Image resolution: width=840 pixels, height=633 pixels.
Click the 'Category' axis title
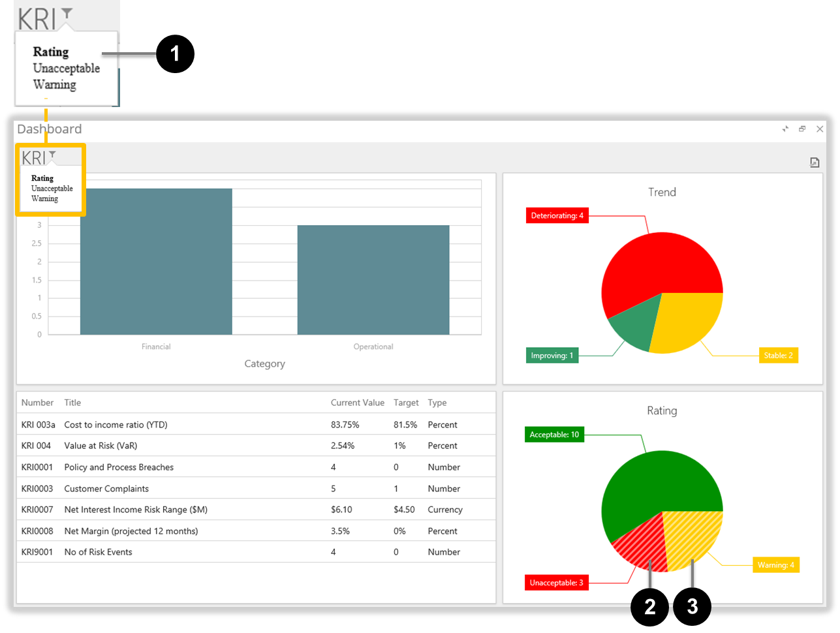point(265,364)
